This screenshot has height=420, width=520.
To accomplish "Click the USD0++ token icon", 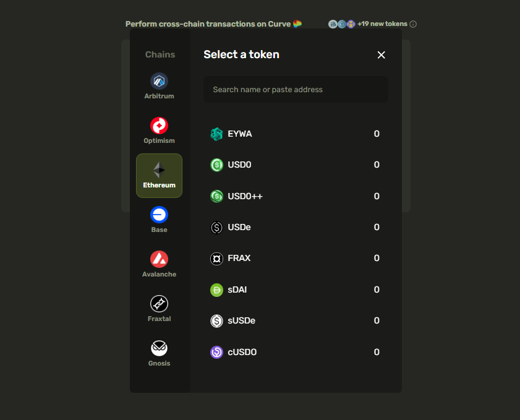I will pyautogui.click(x=216, y=197).
